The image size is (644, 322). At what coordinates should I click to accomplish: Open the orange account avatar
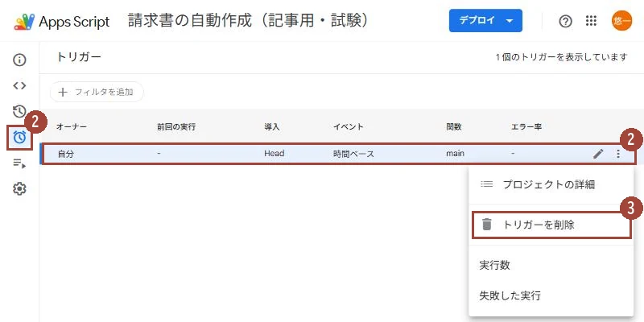621,21
